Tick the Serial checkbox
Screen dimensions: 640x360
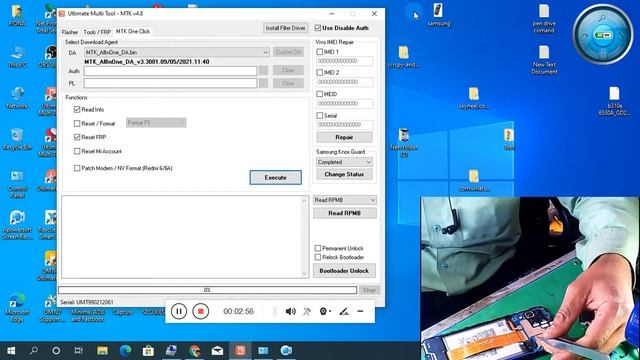[320, 116]
